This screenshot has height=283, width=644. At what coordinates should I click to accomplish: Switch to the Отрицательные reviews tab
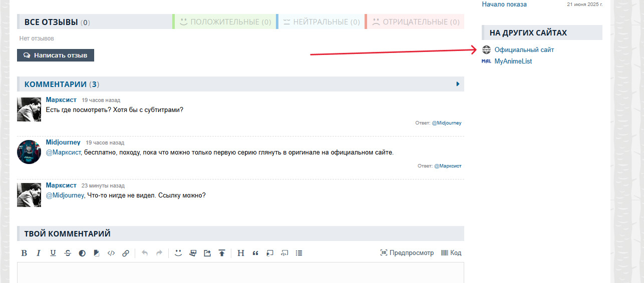[x=416, y=22]
